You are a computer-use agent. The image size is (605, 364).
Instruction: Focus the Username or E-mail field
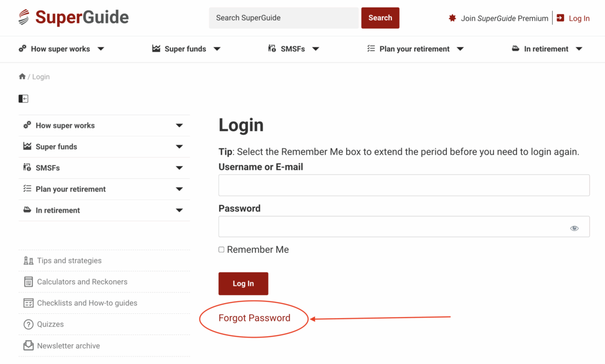[404, 185]
